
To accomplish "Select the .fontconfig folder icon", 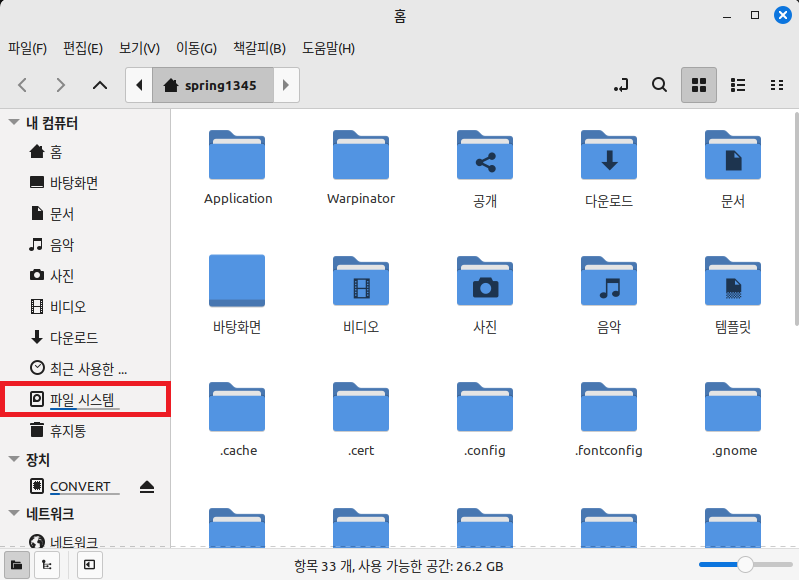I will [609, 407].
